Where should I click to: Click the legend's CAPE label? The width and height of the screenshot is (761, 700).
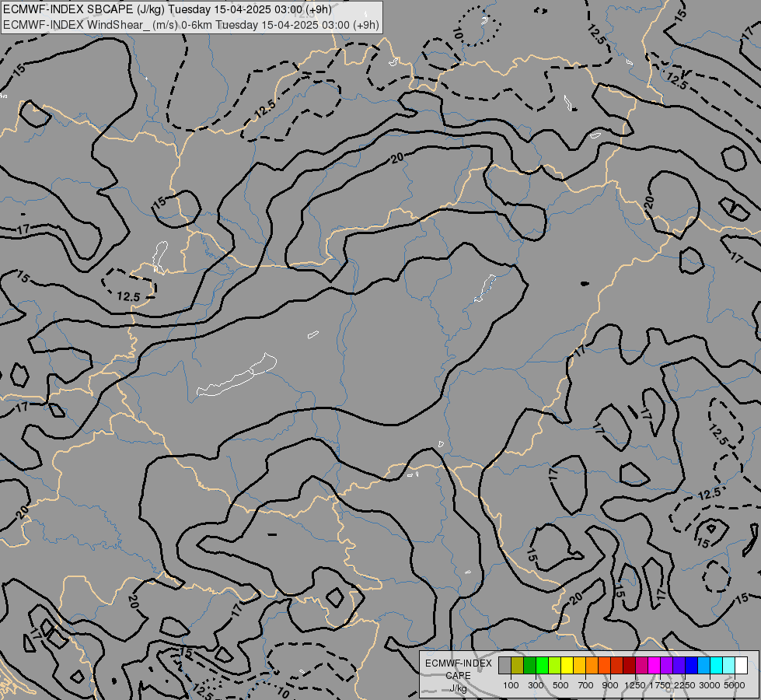(x=458, y=676)
